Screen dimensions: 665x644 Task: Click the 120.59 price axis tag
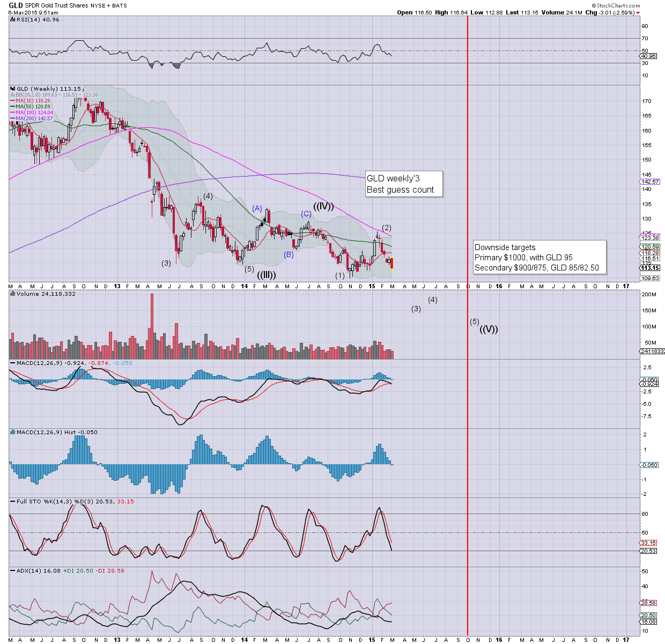tap(650, 247)
